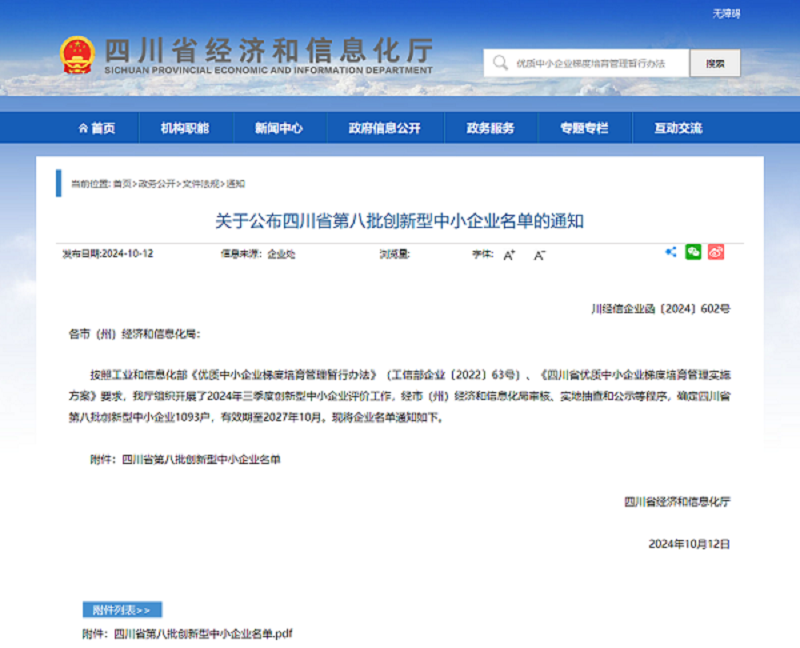Share article via green WeChat icon
Viewport: 800px width, 648px height.
tap(693, 252)
